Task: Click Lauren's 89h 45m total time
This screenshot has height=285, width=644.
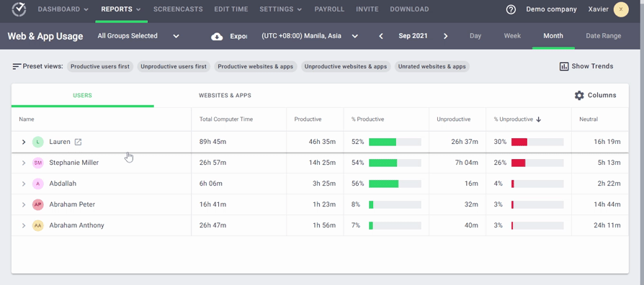Action: [213, 142]
